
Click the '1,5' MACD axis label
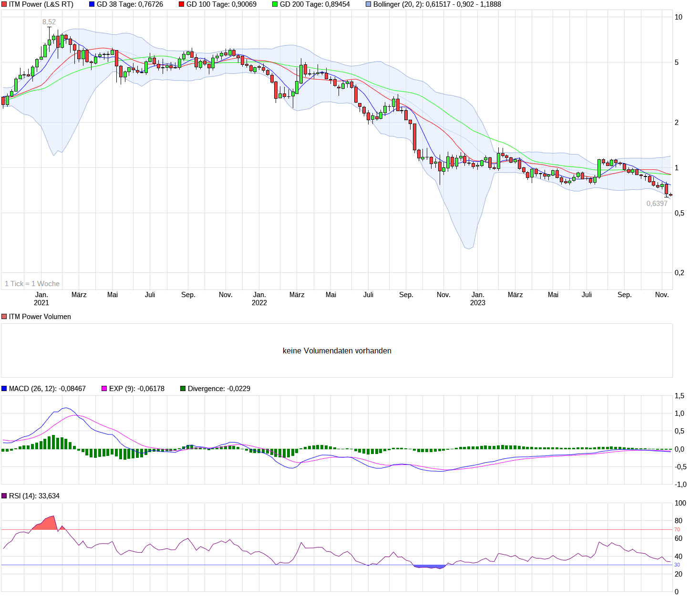679,396
